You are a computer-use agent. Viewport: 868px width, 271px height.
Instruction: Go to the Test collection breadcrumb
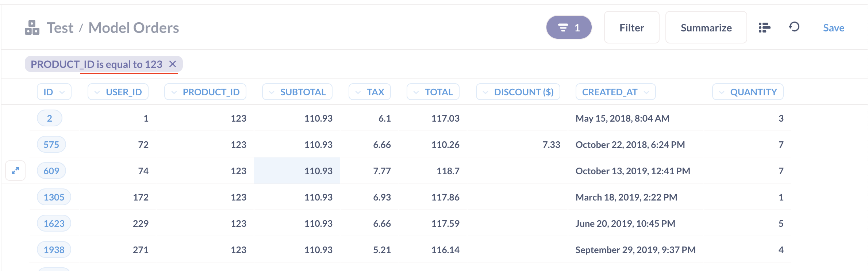pyautogui.click(x=60, y=28)
